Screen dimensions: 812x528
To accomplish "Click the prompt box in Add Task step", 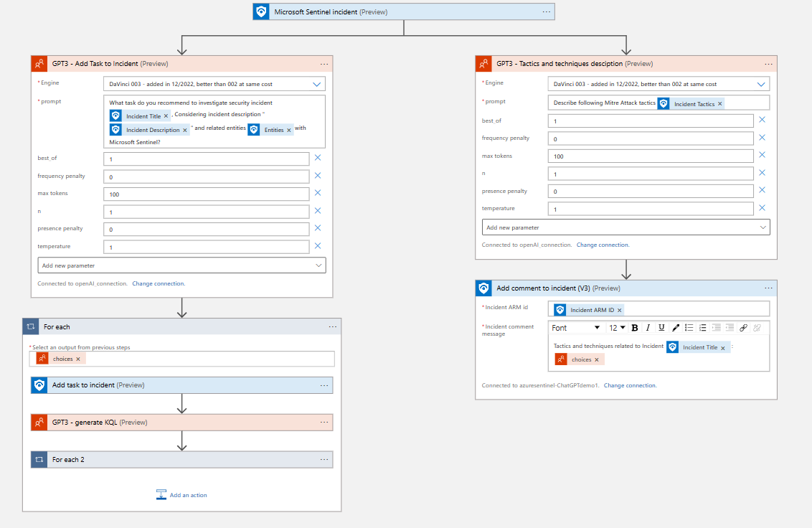I will [214, 122].
